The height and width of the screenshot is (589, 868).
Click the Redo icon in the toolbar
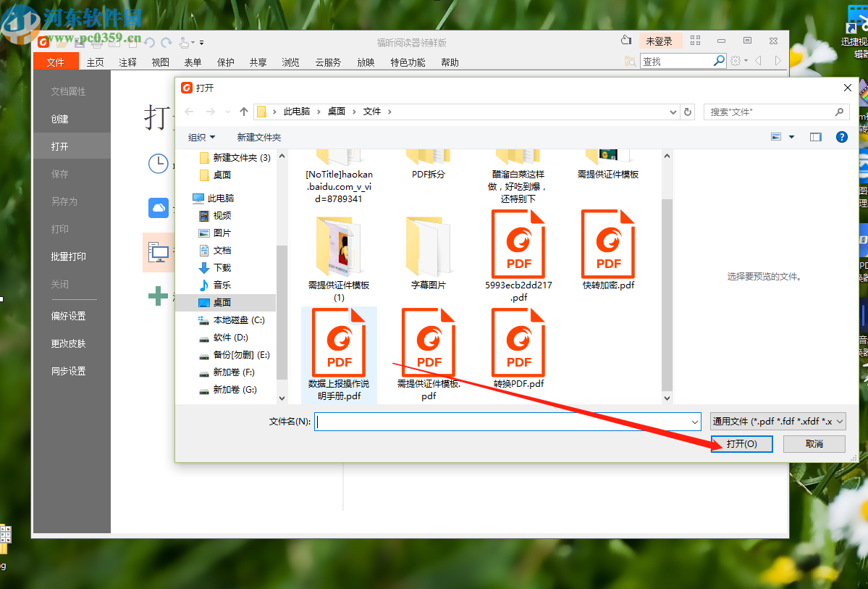(x=166, y=41)
